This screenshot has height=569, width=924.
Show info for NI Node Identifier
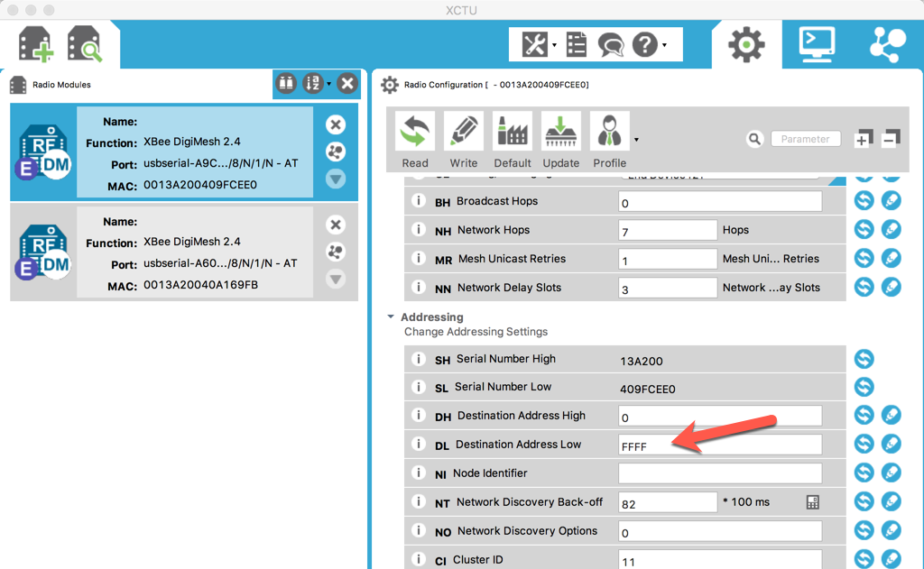[x=419, y=473]
